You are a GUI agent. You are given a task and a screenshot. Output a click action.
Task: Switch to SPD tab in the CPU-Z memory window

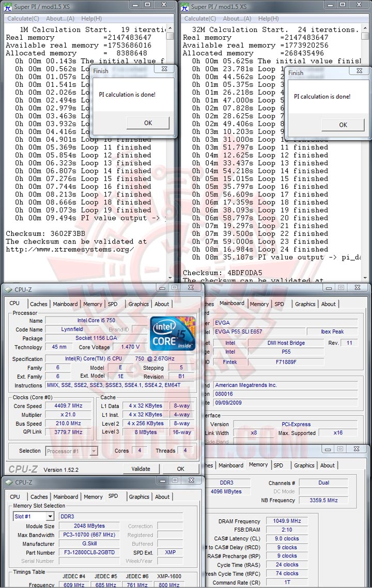coord(278,465)
